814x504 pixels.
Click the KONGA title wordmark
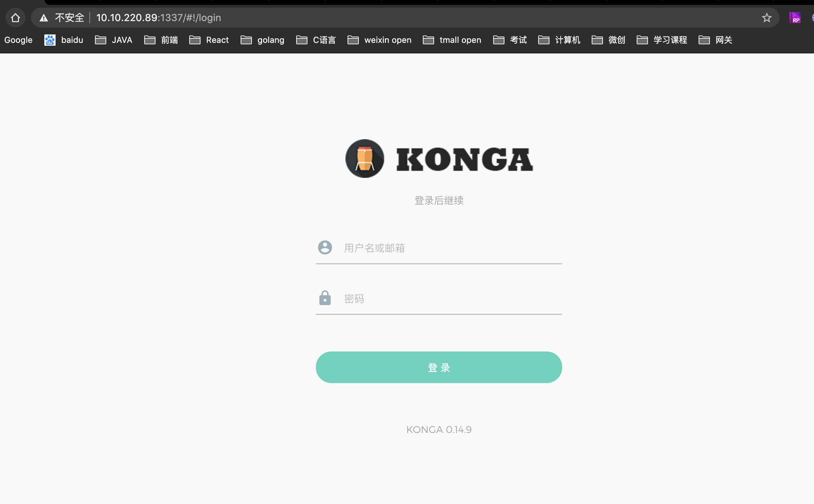[x=465, y=159]
